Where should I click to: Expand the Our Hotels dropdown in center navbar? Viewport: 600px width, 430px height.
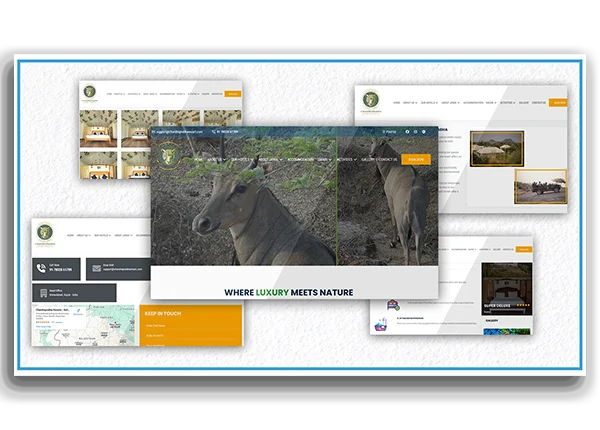242,159
